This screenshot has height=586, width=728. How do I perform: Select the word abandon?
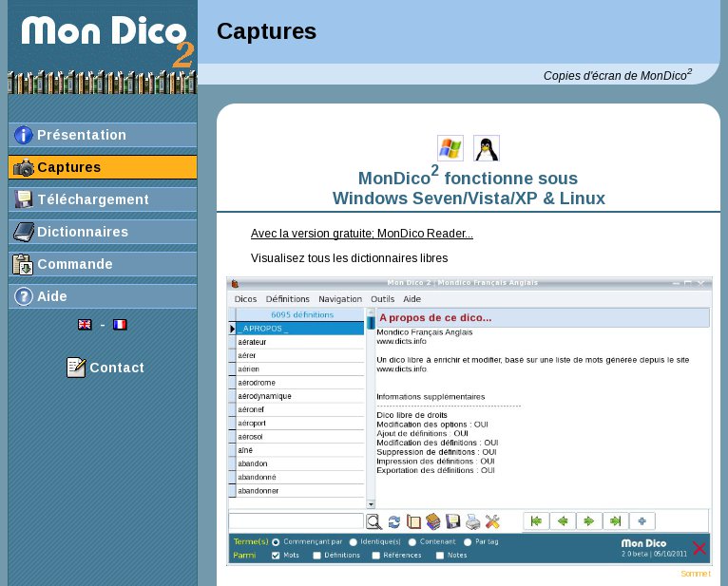(x=300, y=463)
